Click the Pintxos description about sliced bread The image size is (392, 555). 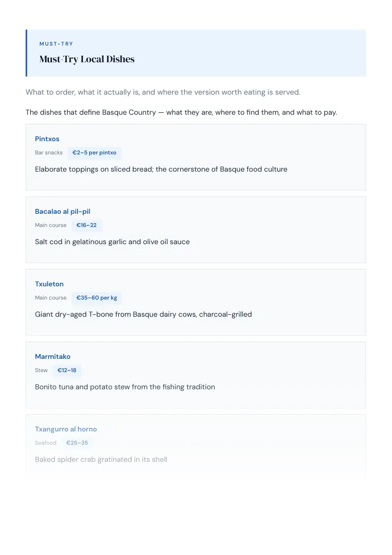(161, 169)
